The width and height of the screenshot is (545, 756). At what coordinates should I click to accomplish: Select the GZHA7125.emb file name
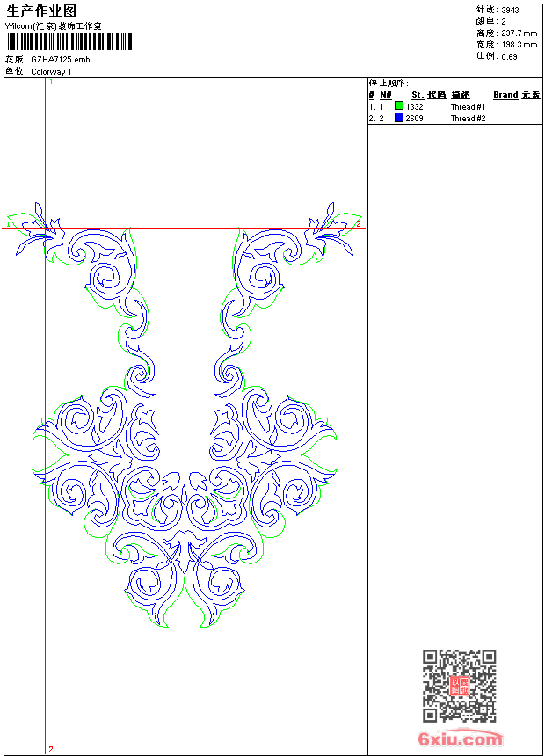click(x=60, y=60)
